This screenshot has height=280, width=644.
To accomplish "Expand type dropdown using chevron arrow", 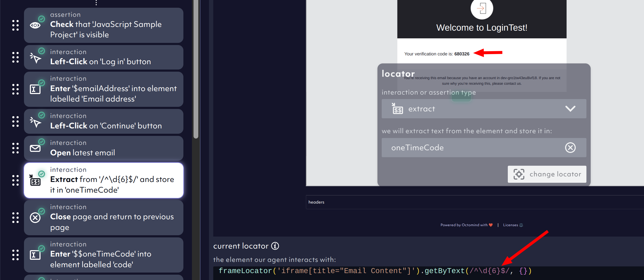I will (x=570, y=109).
